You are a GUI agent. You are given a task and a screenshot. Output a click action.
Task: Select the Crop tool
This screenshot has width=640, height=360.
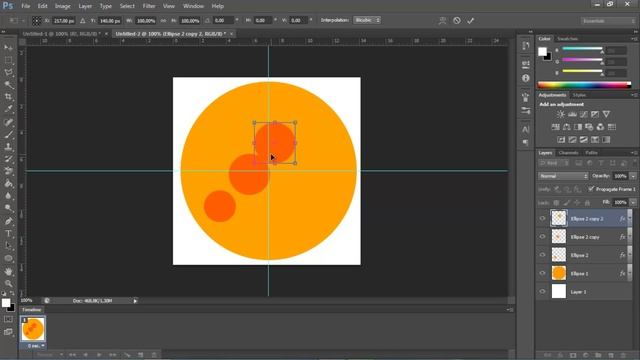point(8,97)
